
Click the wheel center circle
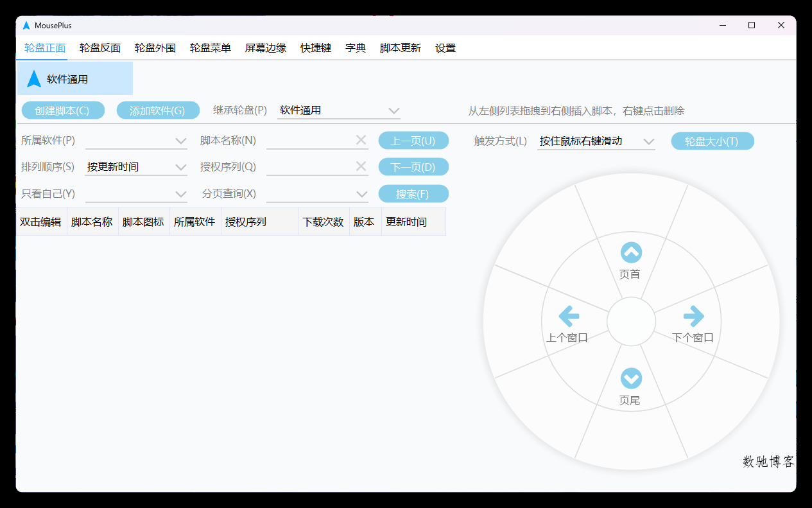631,321
